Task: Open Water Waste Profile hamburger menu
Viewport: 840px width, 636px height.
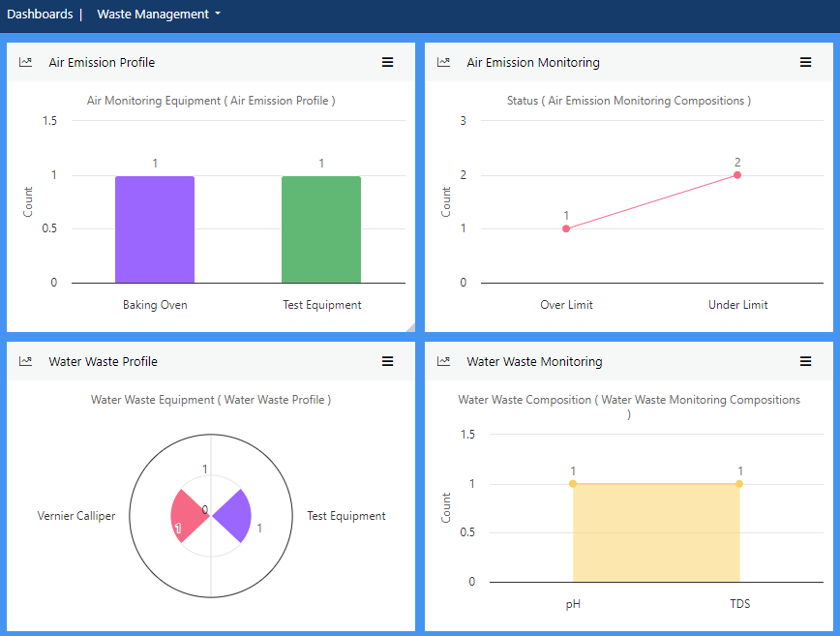Action: [x=387, y=361]
